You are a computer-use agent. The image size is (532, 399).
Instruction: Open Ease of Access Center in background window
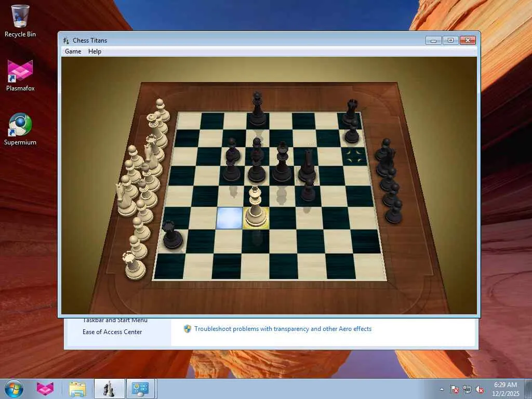coord(112,332)
